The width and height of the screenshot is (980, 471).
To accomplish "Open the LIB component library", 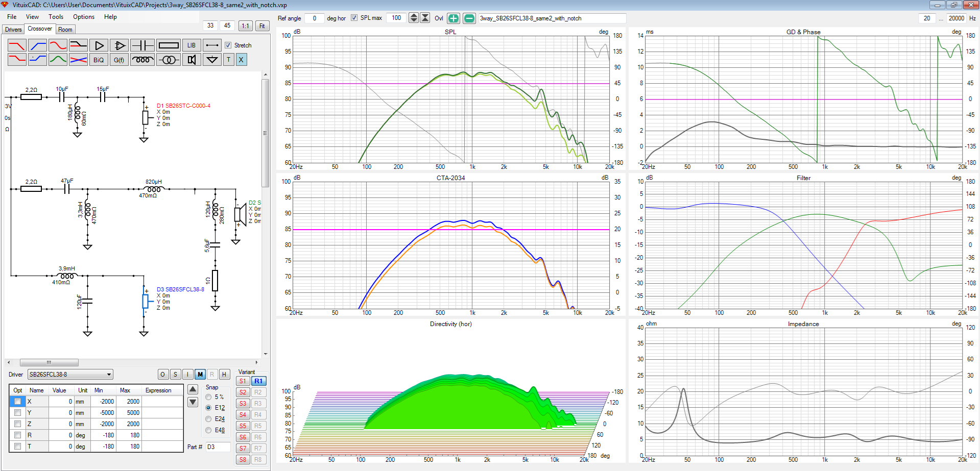I will [x=192, y=45].
